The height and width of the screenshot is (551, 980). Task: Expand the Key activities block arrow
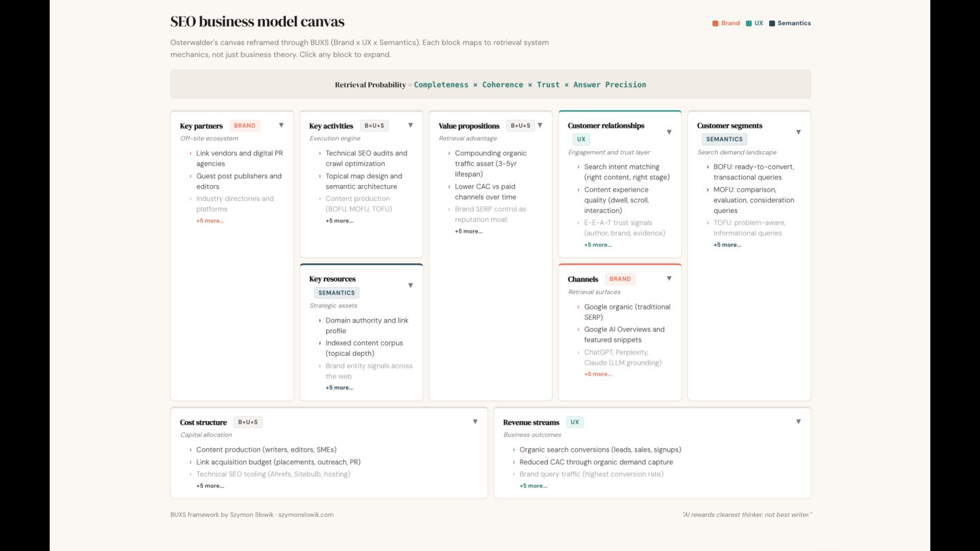point(410,125)
